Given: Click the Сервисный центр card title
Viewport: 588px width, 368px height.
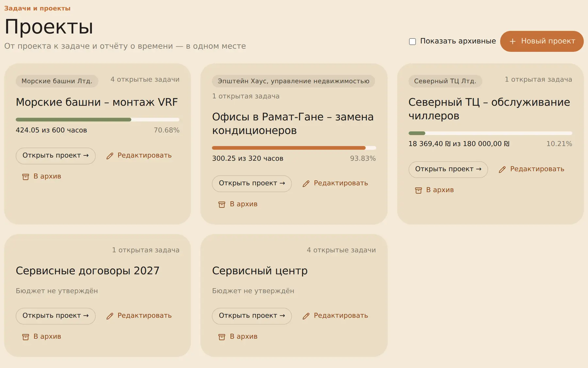Looking at the screenshot, I should [x=260, y=271].
